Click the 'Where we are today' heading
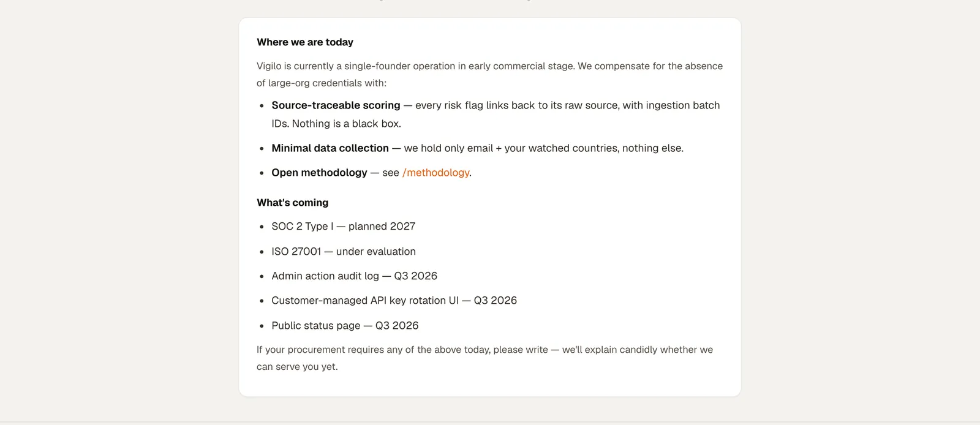The image size is (980, 425). click(x=305, y=42)
